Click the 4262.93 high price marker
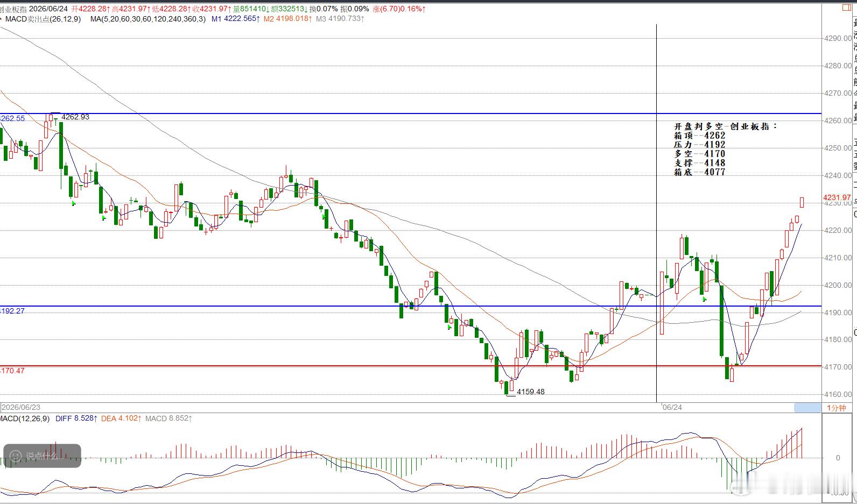The image size is (857, 504). [75, 117]
